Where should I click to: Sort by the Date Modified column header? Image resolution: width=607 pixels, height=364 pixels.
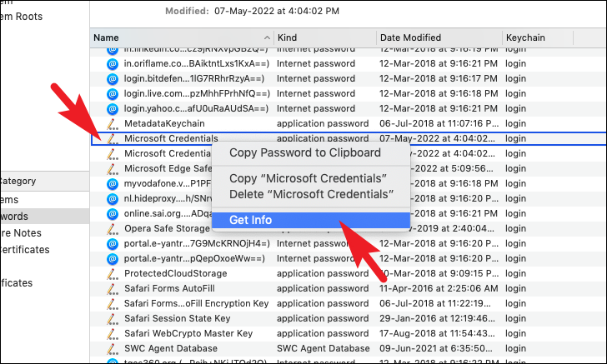point(410,37)
